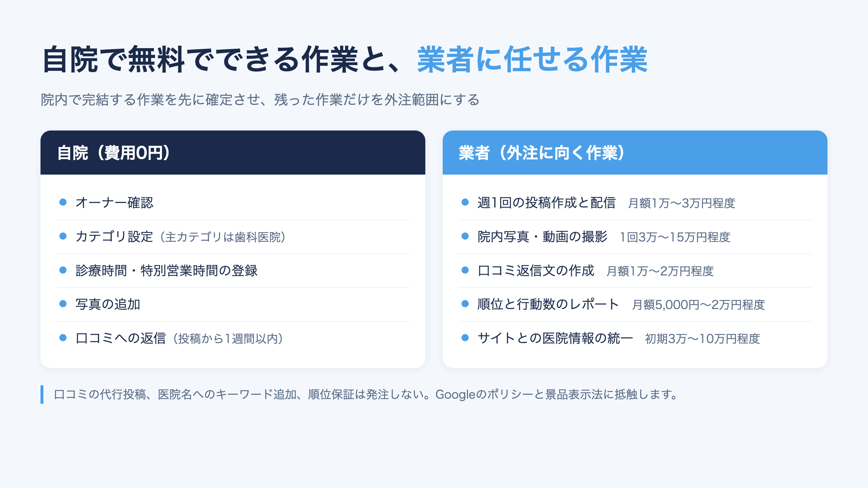The image size is (868, 488).
Task: Click the bullet dot beside オーナー確認
Action: pyautogui.click(x=63, y=202)
